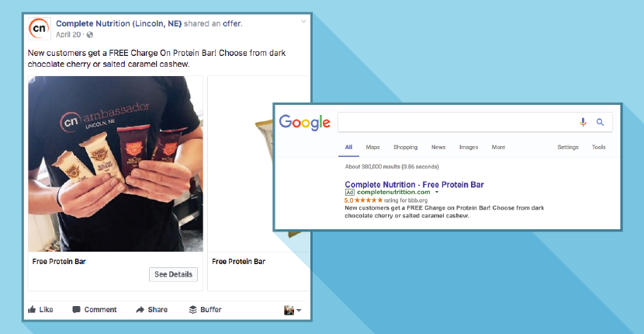Switch to the Shopping tab
The height and width of the screenshot is (334, 644).
[x=405, y=148]
